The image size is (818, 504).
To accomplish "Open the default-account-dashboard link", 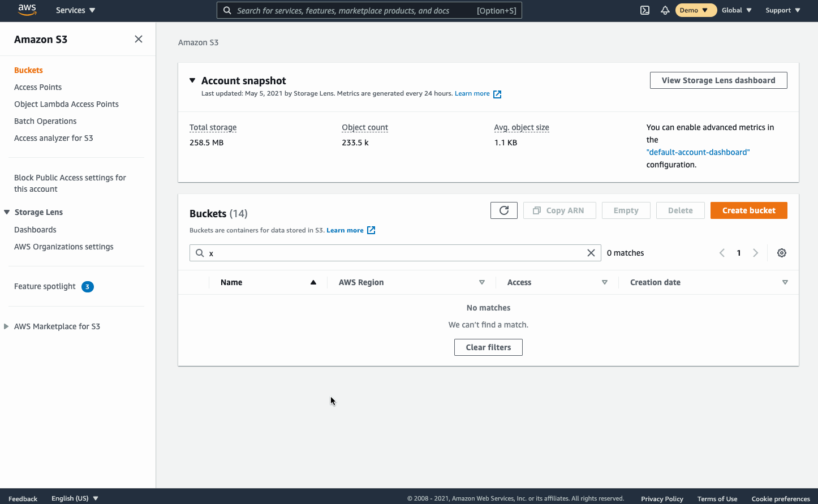I will click(698, 152).
